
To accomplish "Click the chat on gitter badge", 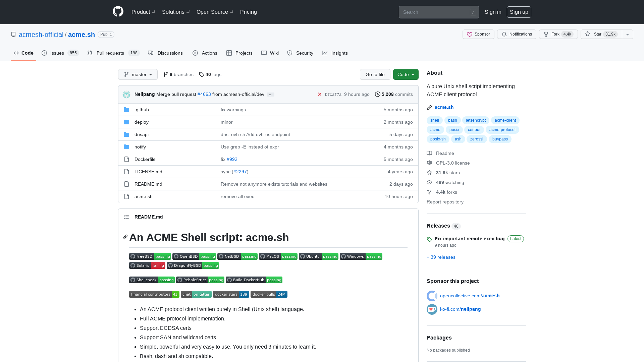I will click(x=196, y=294).
